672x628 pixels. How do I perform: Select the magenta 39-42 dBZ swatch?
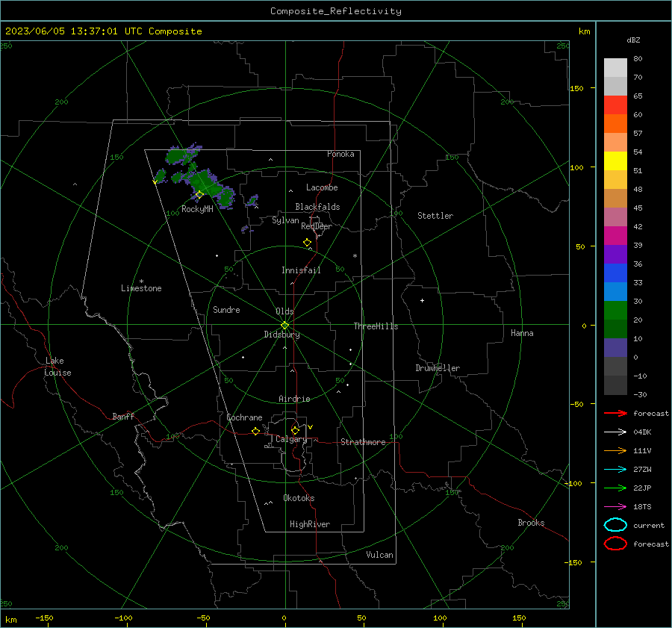pos(615,236)
